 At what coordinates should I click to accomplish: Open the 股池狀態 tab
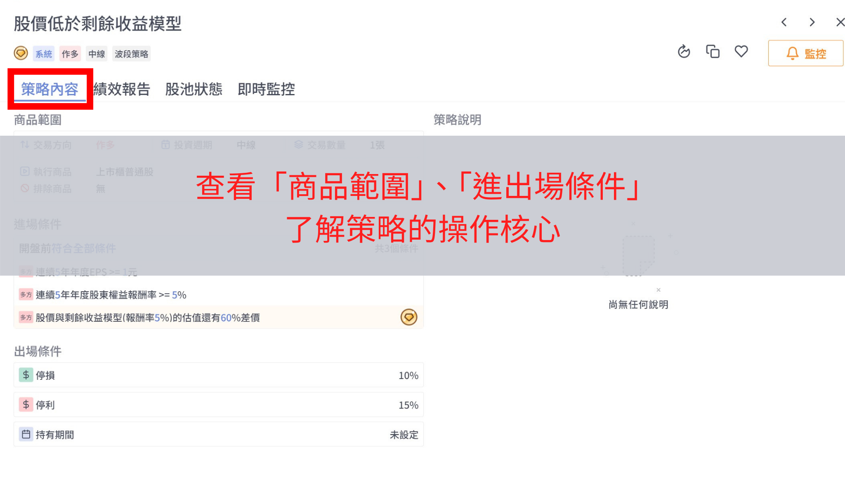(194, 89)
